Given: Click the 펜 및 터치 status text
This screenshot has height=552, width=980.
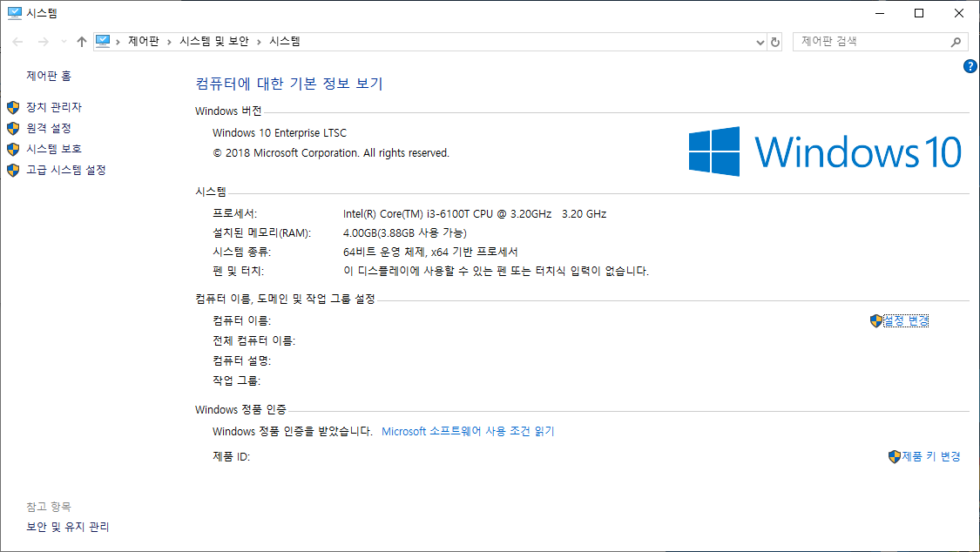Looking at the screenshot, I should click(x=497, y=271).
